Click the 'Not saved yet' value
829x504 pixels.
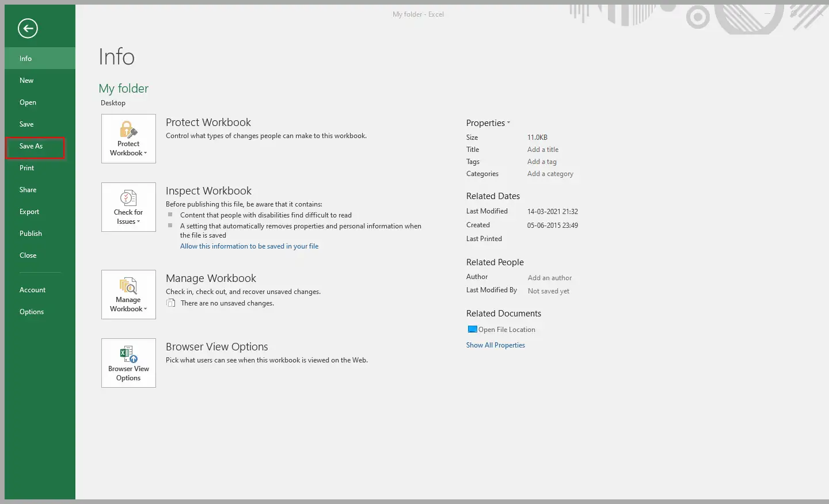(549, 291)
